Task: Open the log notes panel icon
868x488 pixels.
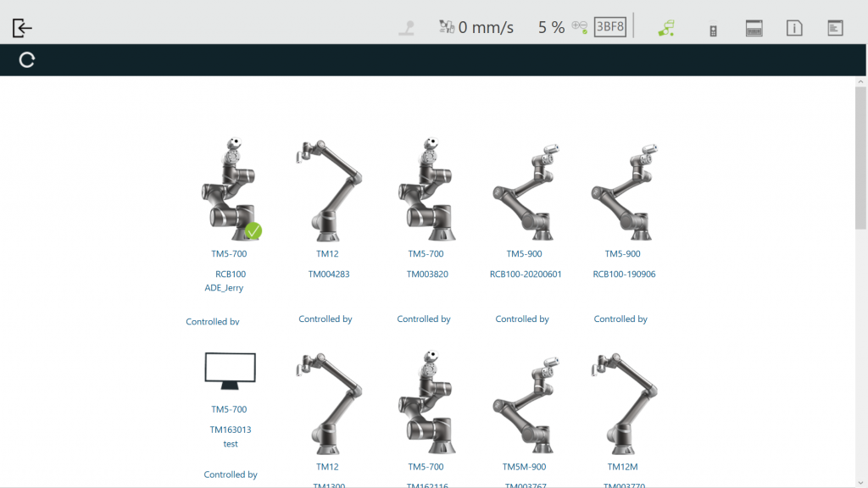Action: pyautogui.click(x=836, y=28)
